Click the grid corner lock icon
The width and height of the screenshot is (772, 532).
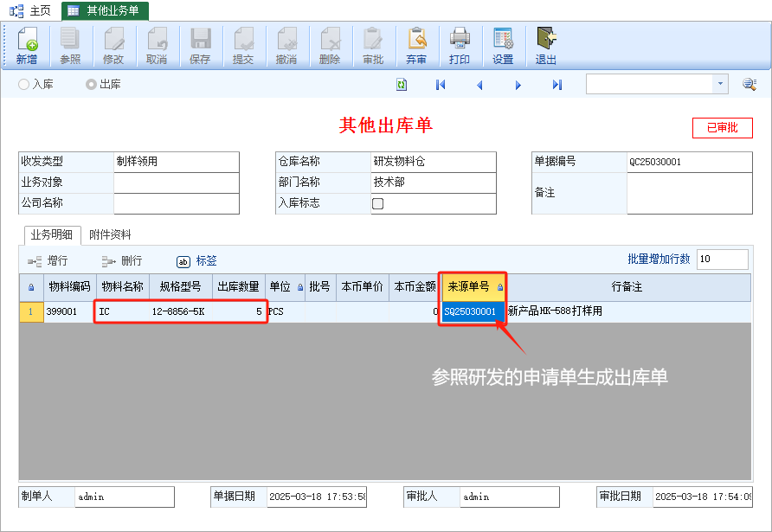pos(31,287)
